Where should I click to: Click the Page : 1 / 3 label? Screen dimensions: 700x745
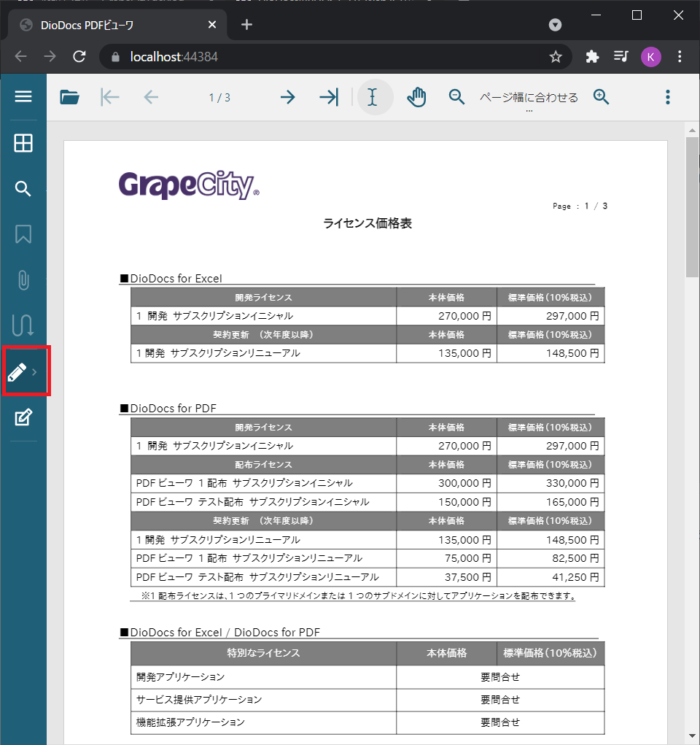[x=580, y=206]
